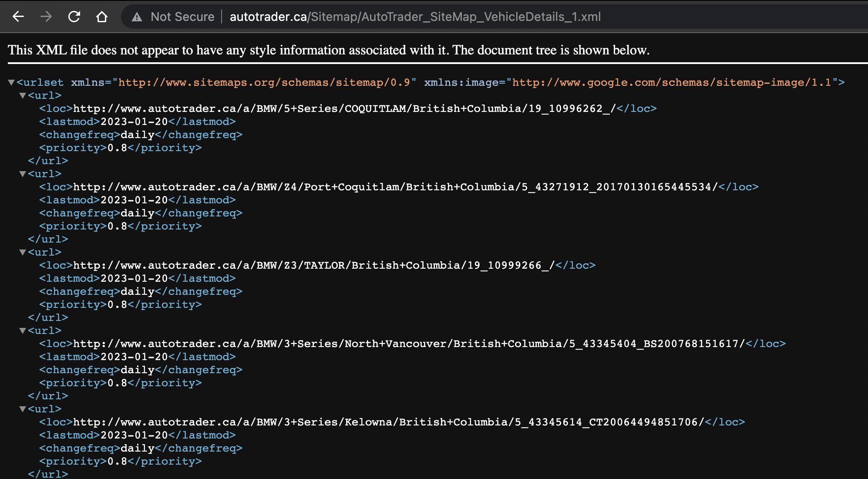Viewport: 868px width, 479px height.
Task: Click the North+Vancouver 3+Series loc URL text
Action: [x=409, y=344]
